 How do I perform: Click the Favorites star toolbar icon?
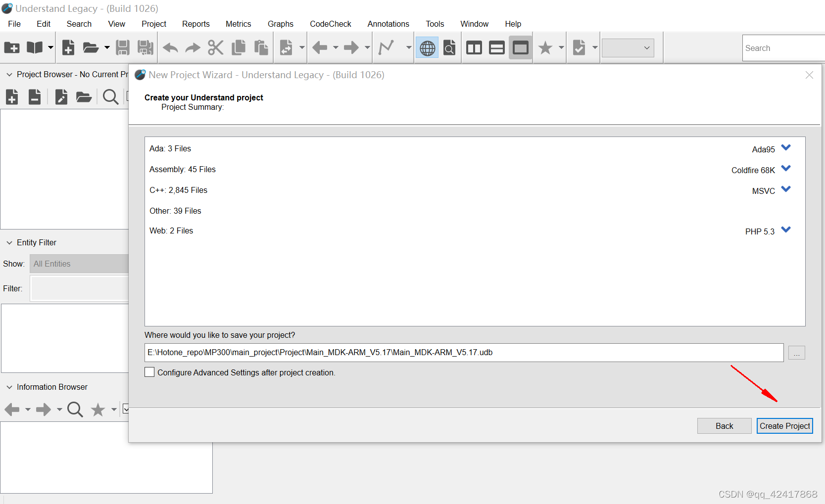545,48
